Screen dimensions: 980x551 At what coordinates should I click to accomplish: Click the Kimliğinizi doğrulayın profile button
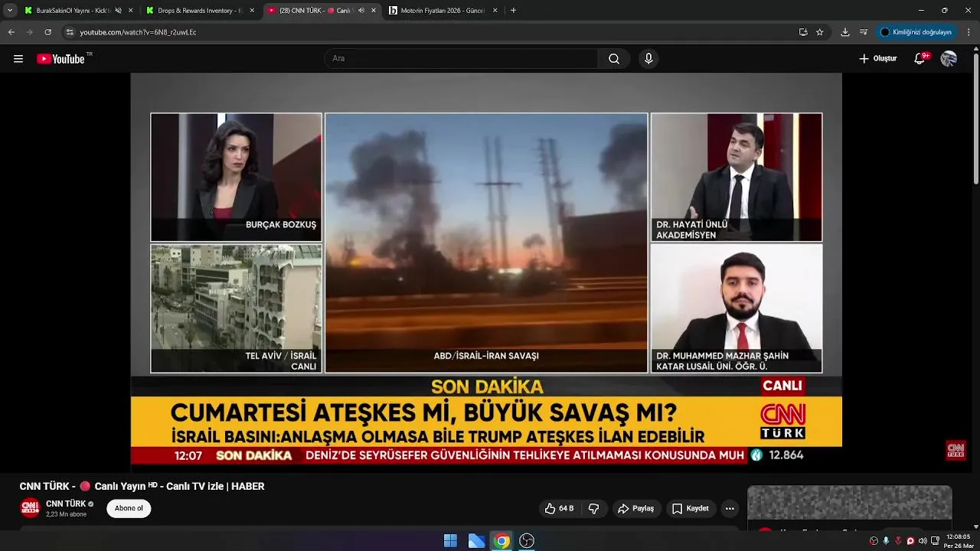pyautogui.click(x=916, y=32)
